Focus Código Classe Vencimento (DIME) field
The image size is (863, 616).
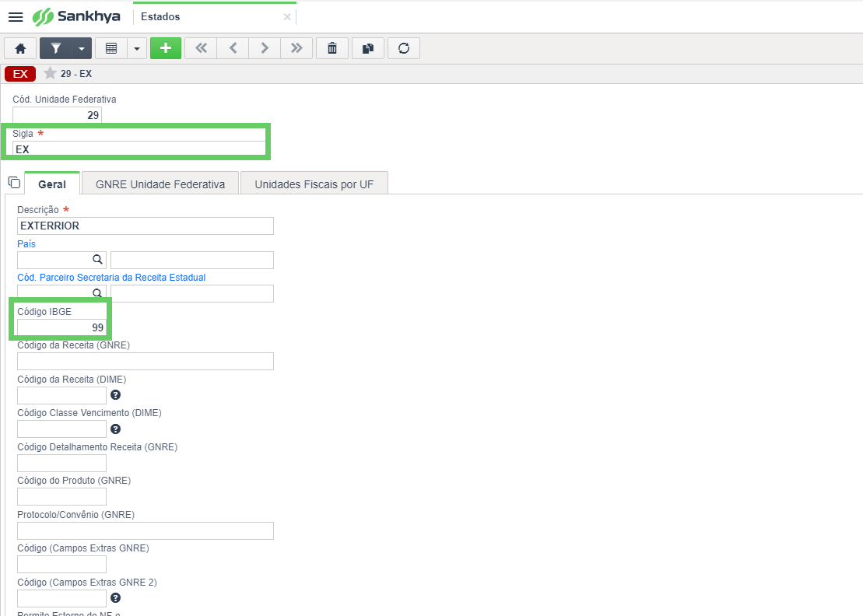coord(61,429)
